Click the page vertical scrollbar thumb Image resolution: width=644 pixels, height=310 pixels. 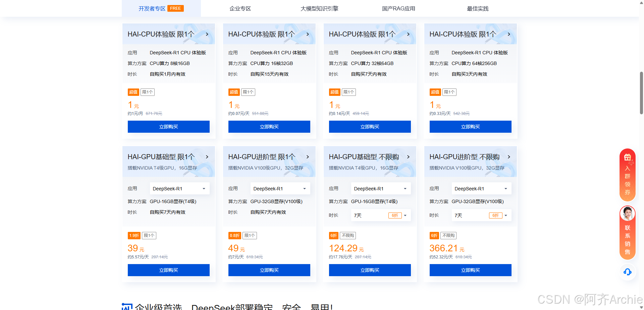click(641, 93)
